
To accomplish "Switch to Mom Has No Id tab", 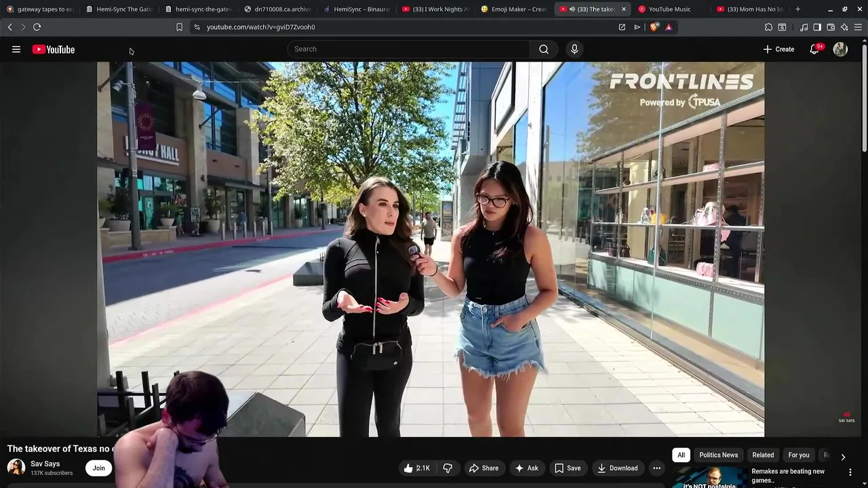I will coord(751,9).
